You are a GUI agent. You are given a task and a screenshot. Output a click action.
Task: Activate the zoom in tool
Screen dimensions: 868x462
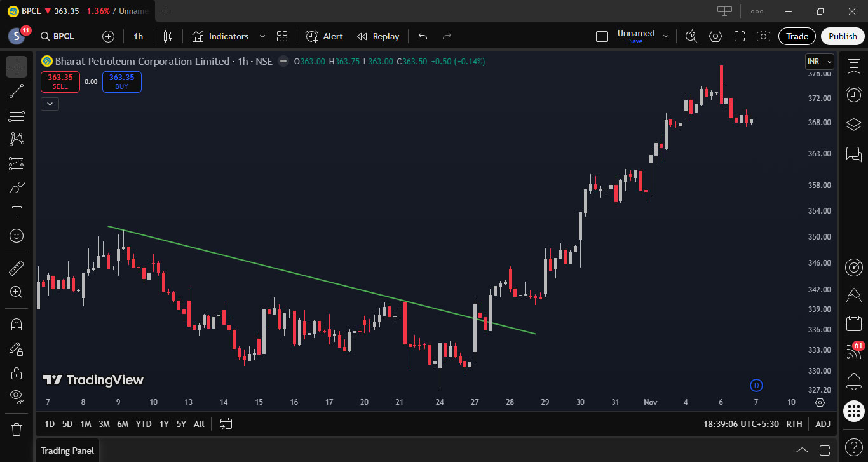[17, 292]
